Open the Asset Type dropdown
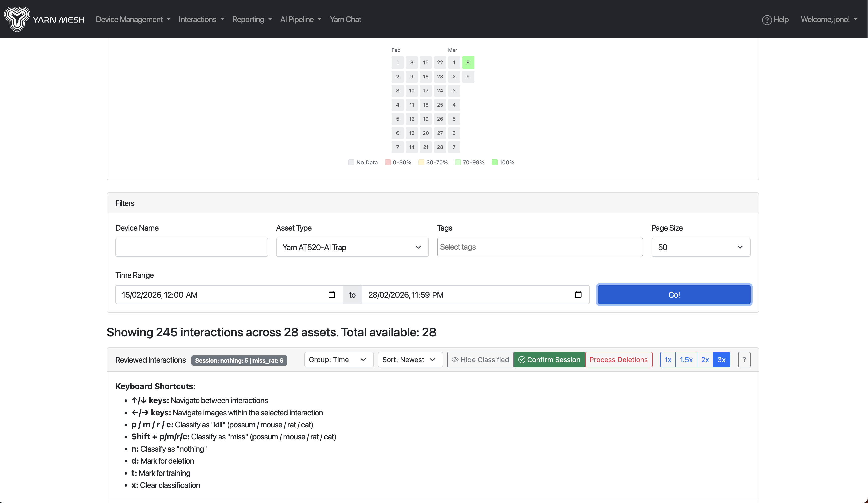This screenshot has width=868, height=503. (x=352, y=247)
